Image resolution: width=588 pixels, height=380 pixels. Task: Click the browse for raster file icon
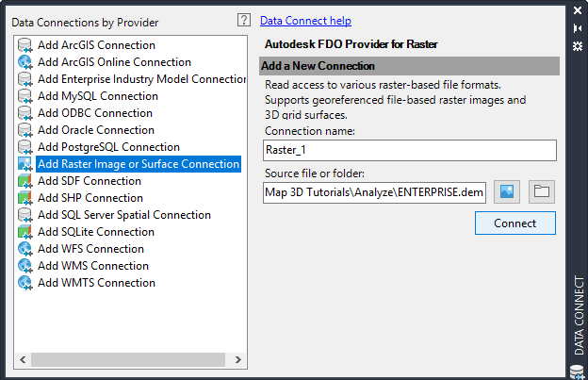[x=508, y=192]
